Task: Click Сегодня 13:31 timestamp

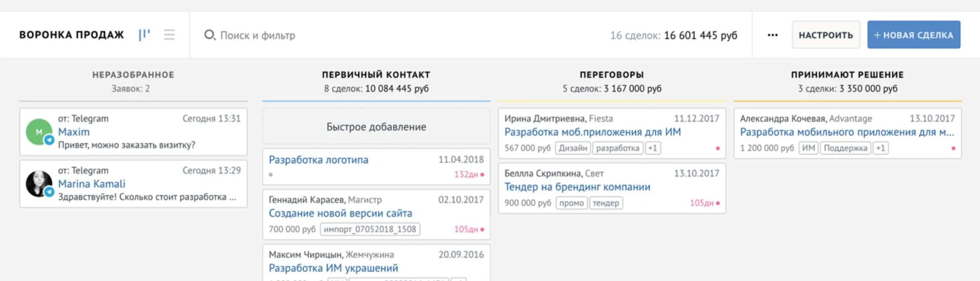Action: tap(211, 118)
